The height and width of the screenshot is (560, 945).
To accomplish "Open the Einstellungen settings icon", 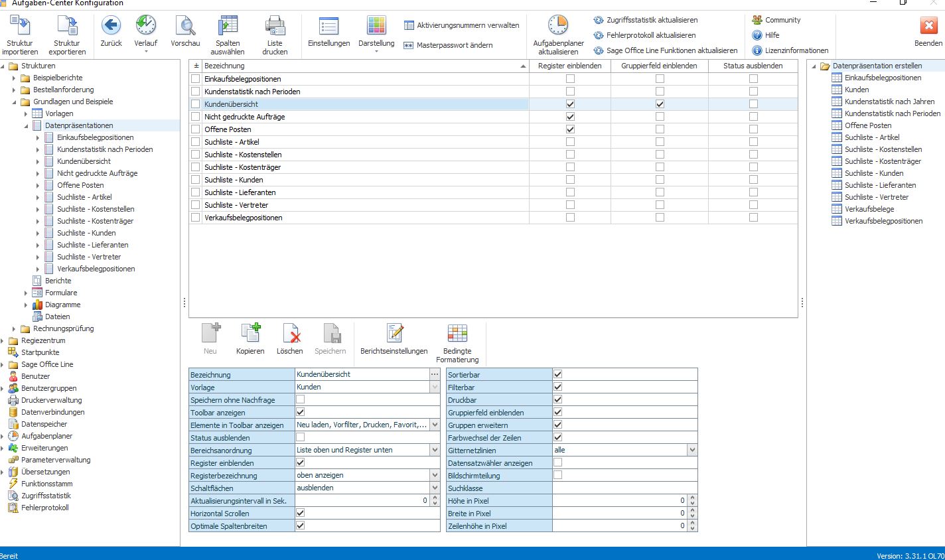I will tap(329, 25).
